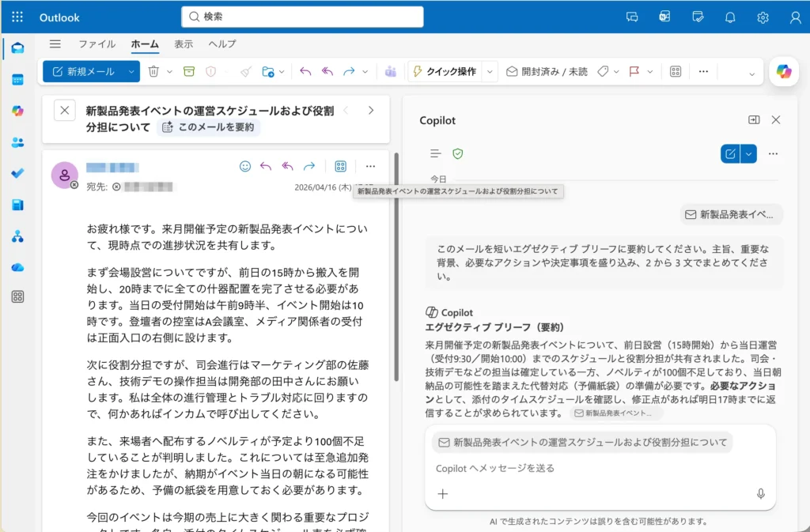Expand the flag options arrow
Image resolution: width=810 pixels, height=532 pixels.
(650, 72)
